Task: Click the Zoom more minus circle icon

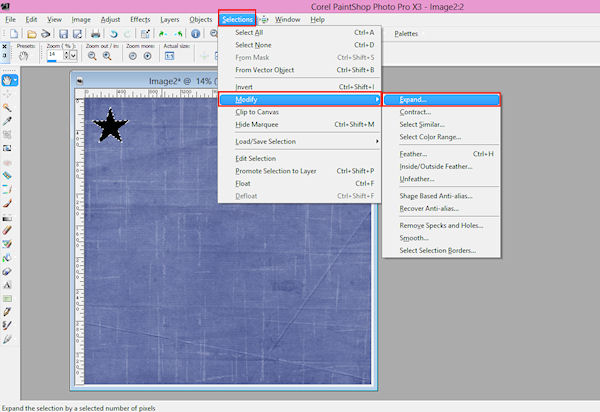Action: 133,56
